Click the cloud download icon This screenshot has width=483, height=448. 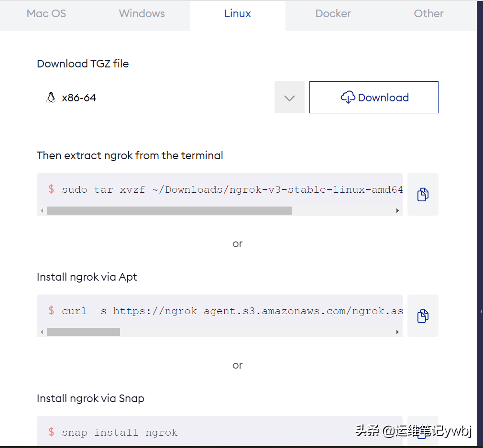coord(348,98)
